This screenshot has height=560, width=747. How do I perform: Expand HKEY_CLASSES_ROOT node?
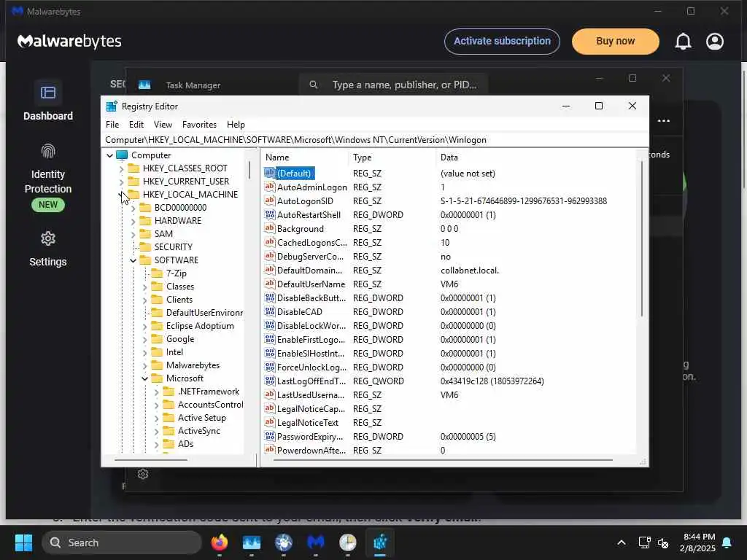point(121,168)
